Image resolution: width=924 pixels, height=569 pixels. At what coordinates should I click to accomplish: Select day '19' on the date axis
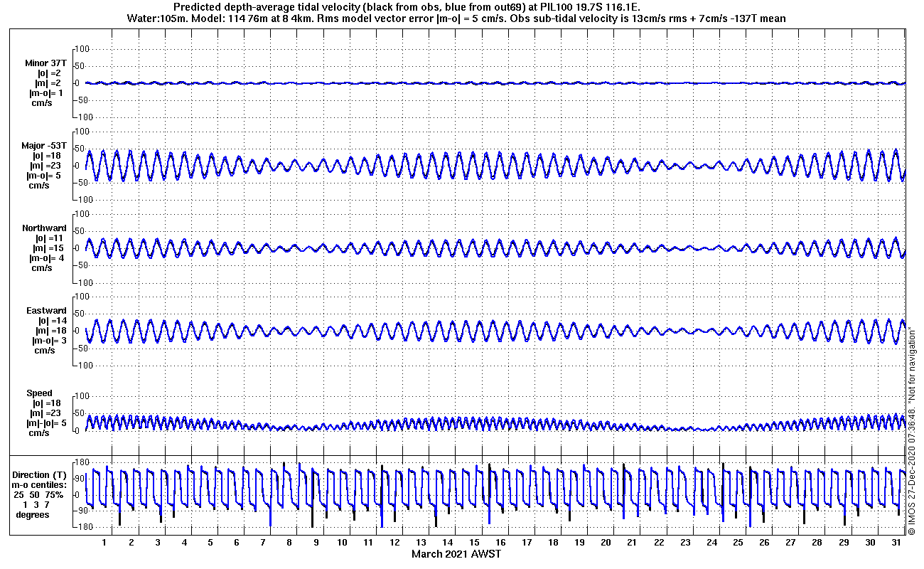579,543
